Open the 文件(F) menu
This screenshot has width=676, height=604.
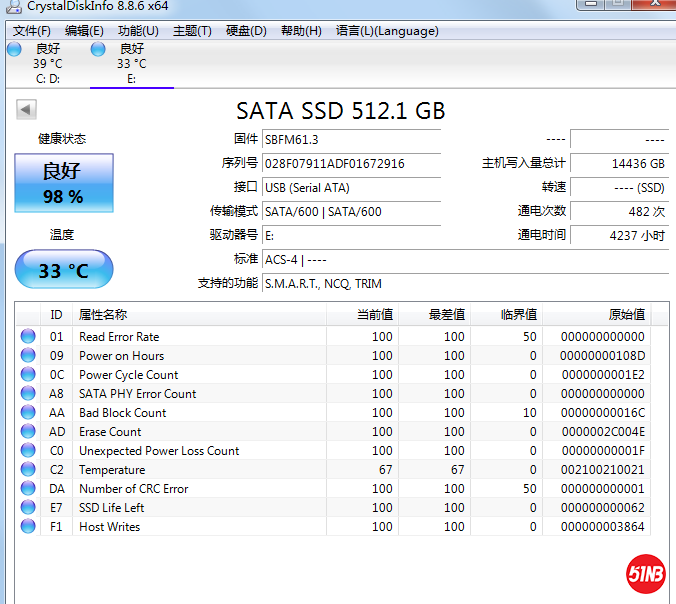click(32, 31)
